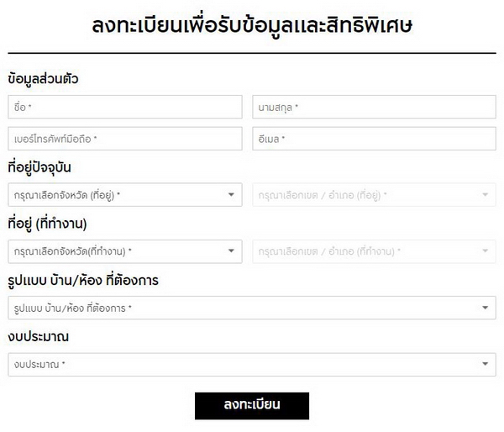Open the รูปแบบ บ้าน/ห้อง ที่ต้องการ dropdown
Screen dimensions: 504x432
click(244, 308)
